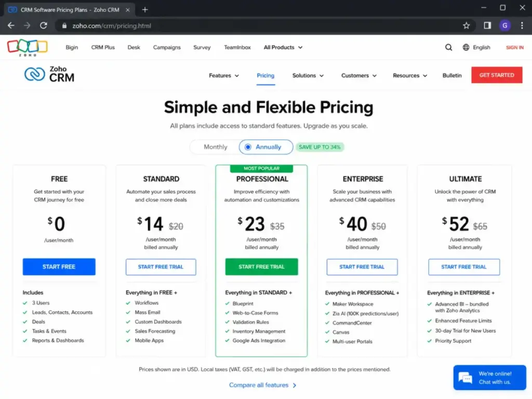Click the Zoho CRM logo

point(49,74)
